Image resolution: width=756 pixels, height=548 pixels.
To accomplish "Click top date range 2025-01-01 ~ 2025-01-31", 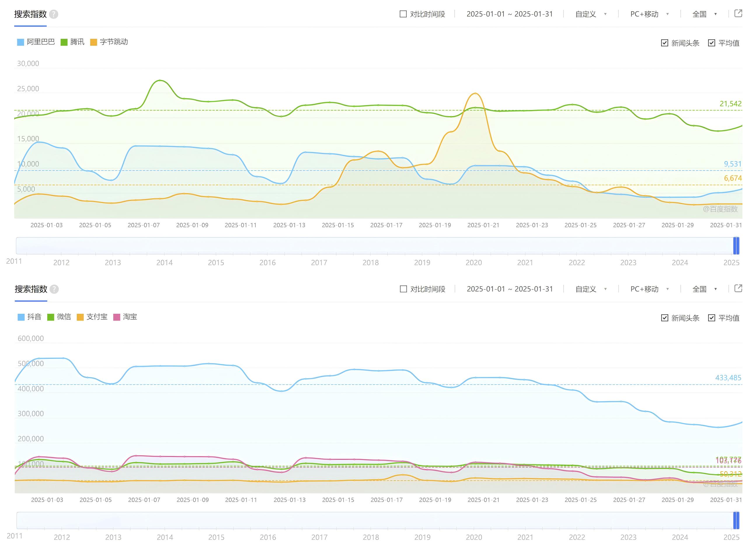I will (x=509, y=14).
